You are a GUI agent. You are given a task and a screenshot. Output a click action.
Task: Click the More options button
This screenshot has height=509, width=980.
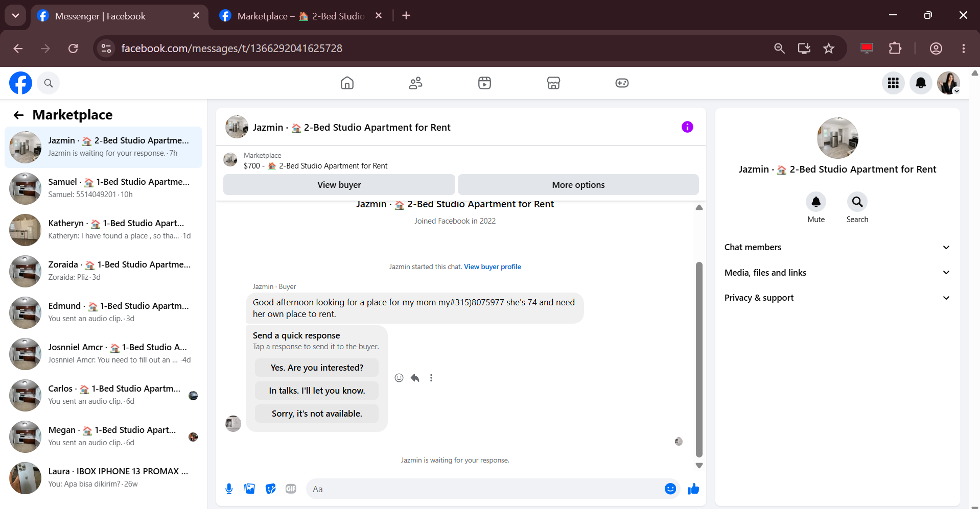point(578,185)
